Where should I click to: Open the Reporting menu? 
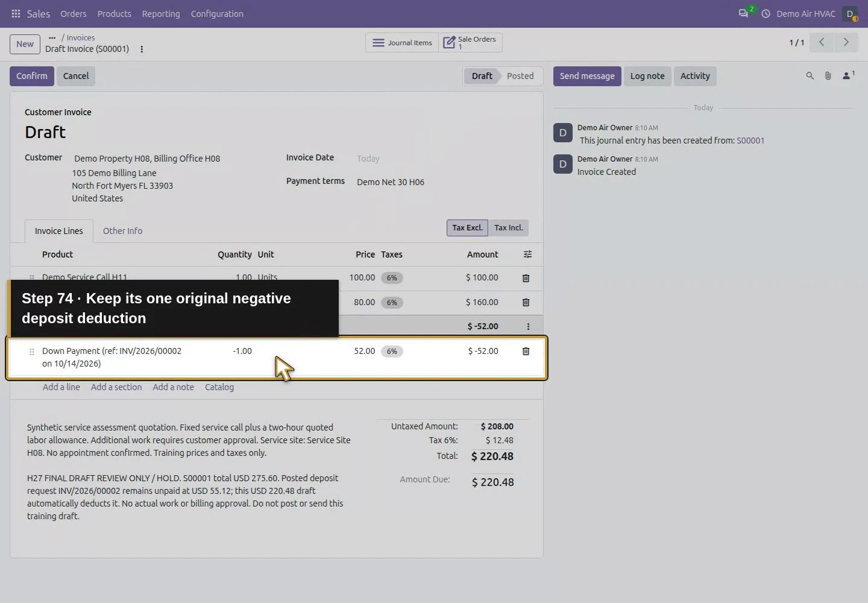coord(161,14)
